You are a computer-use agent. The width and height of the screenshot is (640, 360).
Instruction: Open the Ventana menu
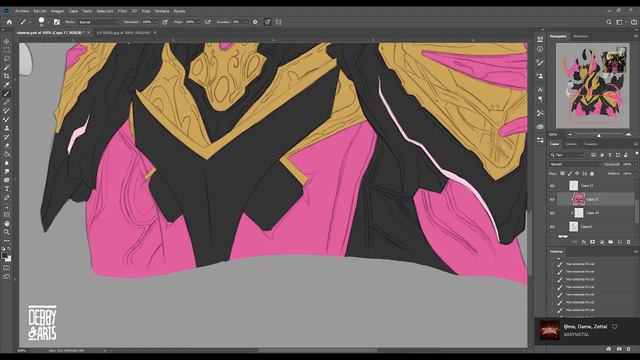tap(162, 11)
